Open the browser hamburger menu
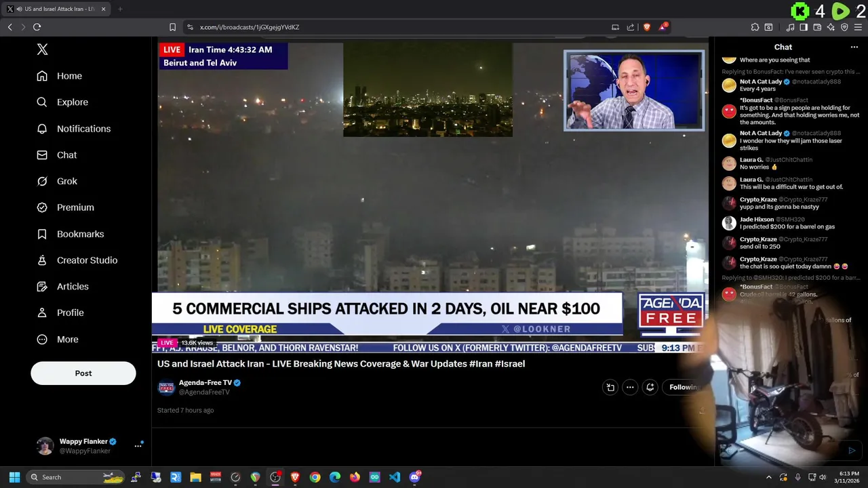The width and height of the screenshot is (868, 488). click(x=859, y=27)
